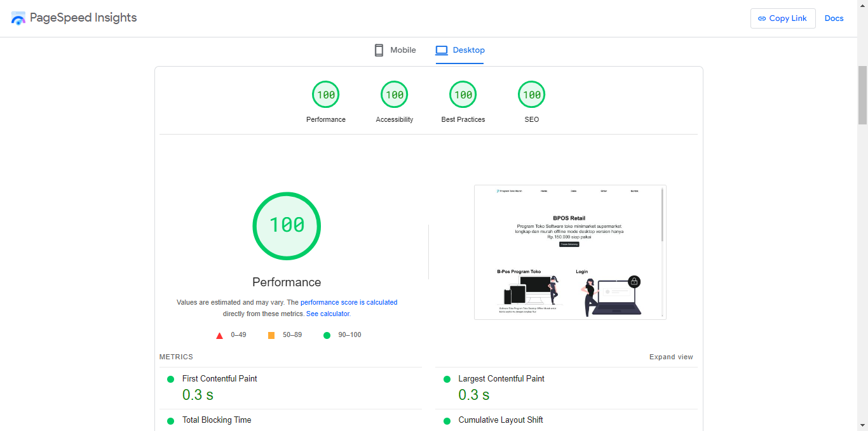Open the See calculator link

coord(328,314)
